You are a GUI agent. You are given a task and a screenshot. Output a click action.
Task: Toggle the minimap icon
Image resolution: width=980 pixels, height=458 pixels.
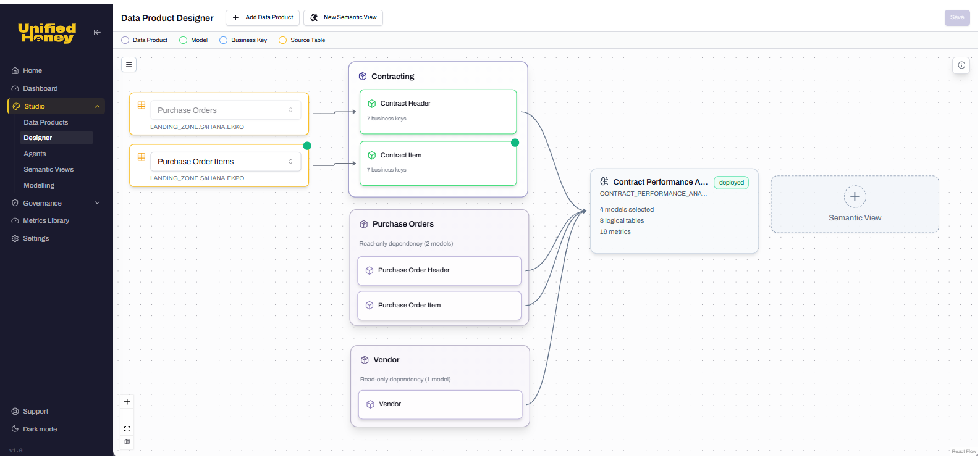tap(127, 442)
